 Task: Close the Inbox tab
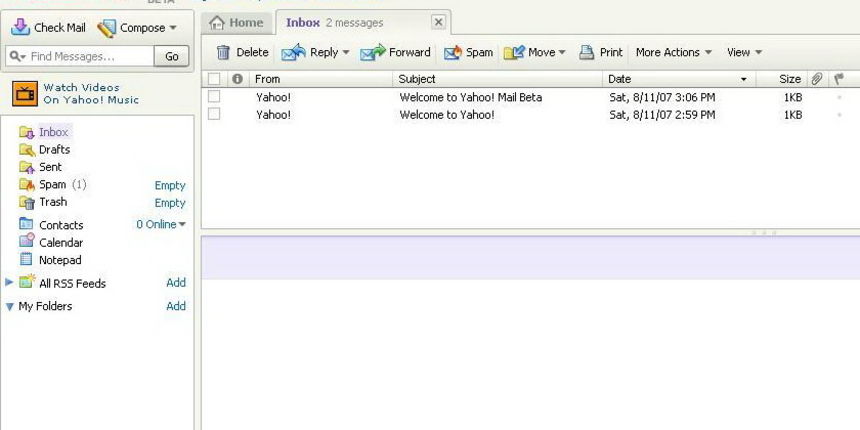[x=438, y=22]
